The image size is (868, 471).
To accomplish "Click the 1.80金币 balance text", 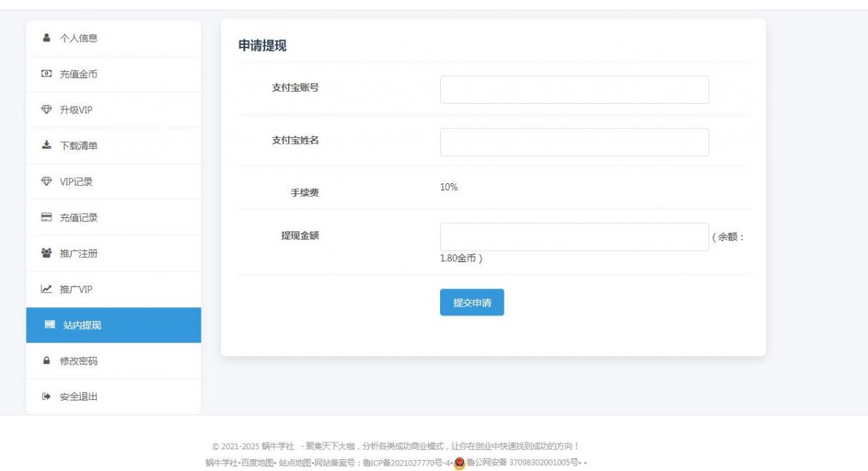I will pos(458,259).
